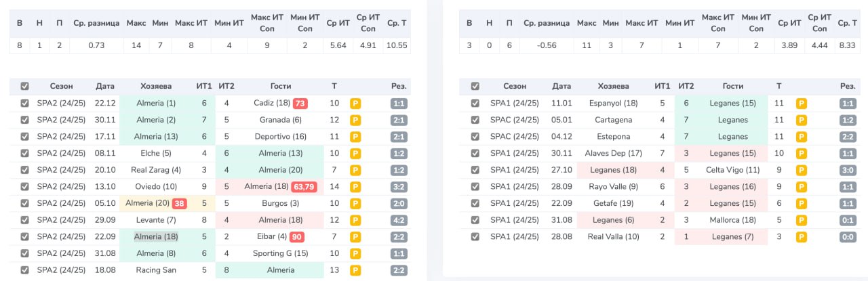Image resolution: width=868 pixels, height=281 pixels.
Task: Click the yellow P icon in Cadiz row
Action: click(x=355, y=104)
